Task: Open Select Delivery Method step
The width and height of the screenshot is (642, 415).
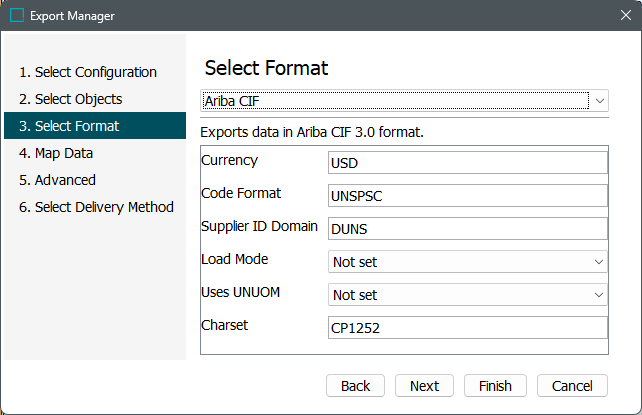Action: pos(96,207)
